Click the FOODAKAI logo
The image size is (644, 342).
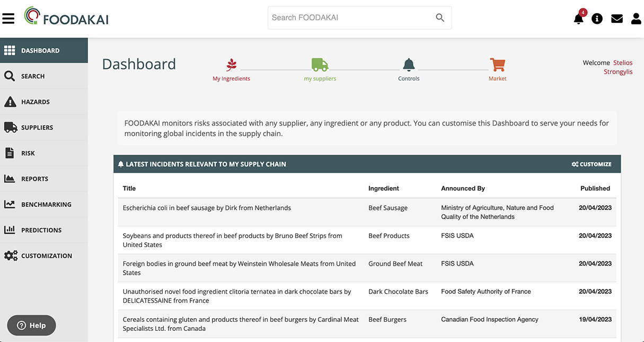(66, 16)
